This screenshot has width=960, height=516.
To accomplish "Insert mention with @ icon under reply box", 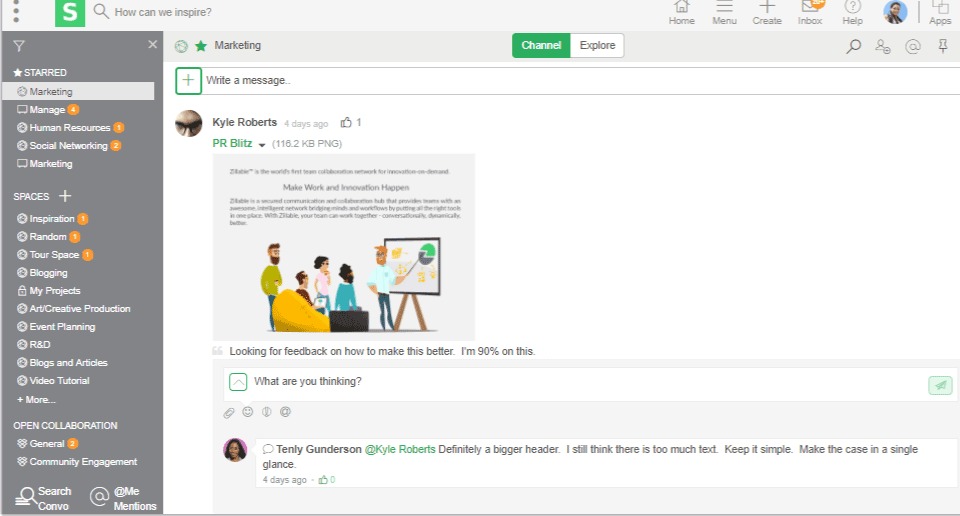I will click(x=285, y=412).
